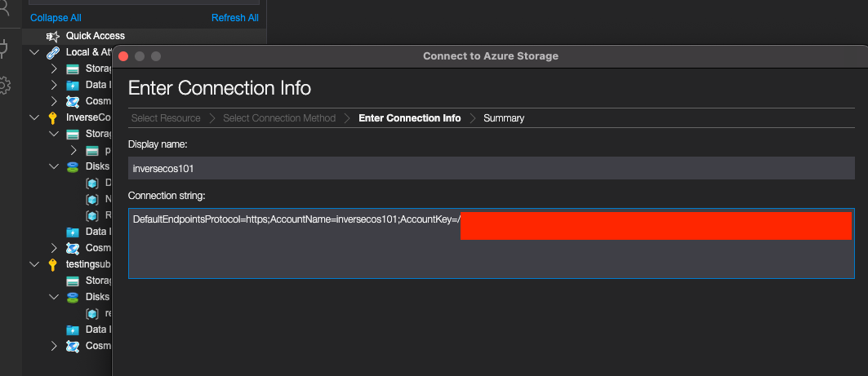The image size is (868, 376).
Task: Click the Display name input field
Action: [x=491, y=168]
